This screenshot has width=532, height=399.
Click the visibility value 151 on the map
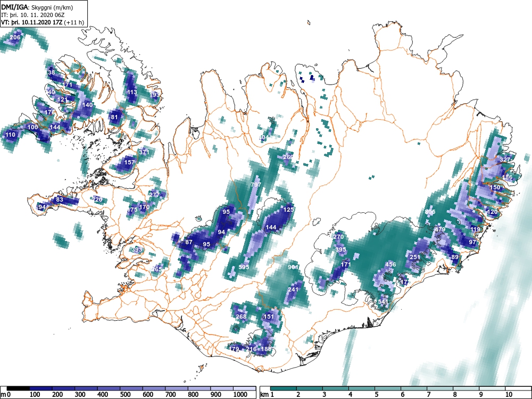click(269, 317)
